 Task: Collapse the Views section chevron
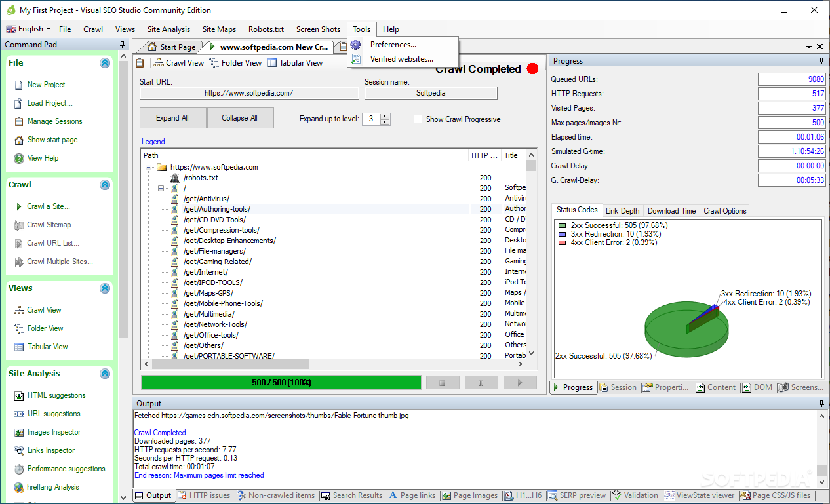(105, 288)
